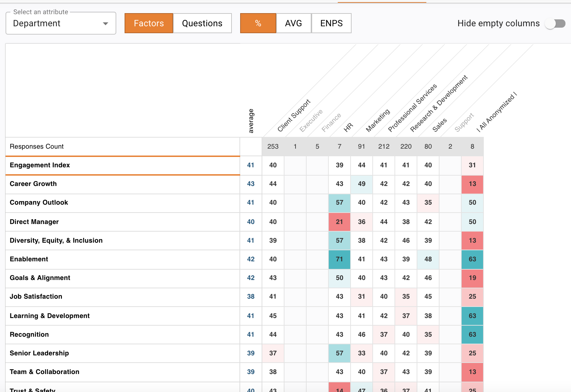Click the Career Growth factor row

(123, 184)
